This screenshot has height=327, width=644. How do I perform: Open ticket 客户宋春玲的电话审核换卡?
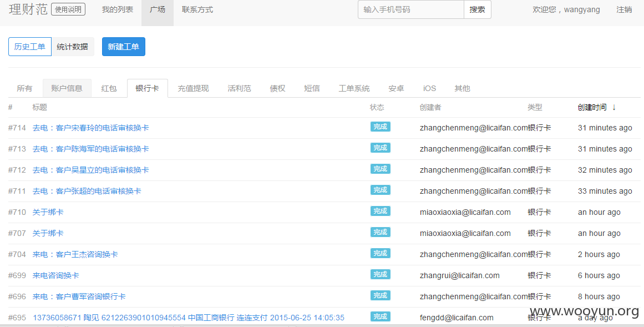point(91,128)
